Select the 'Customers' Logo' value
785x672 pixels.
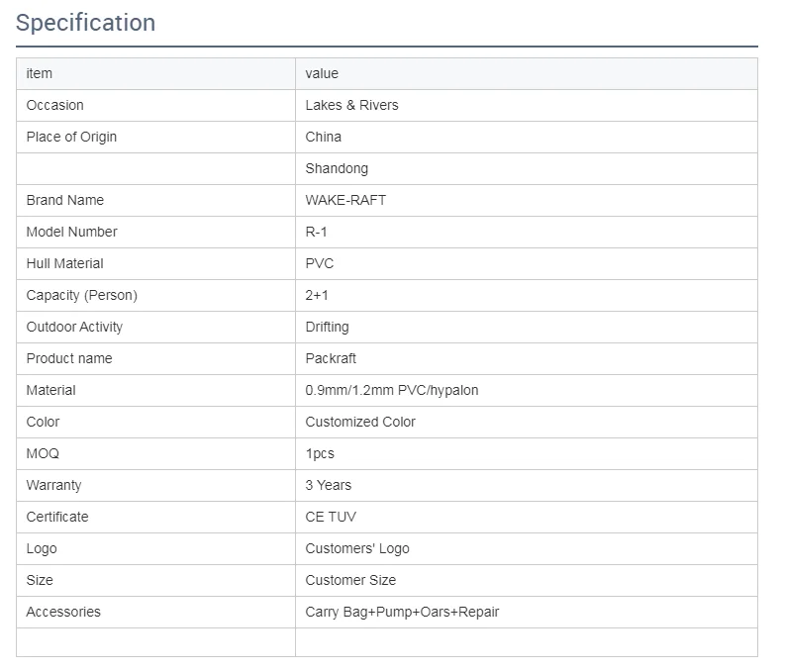[356, 548]
